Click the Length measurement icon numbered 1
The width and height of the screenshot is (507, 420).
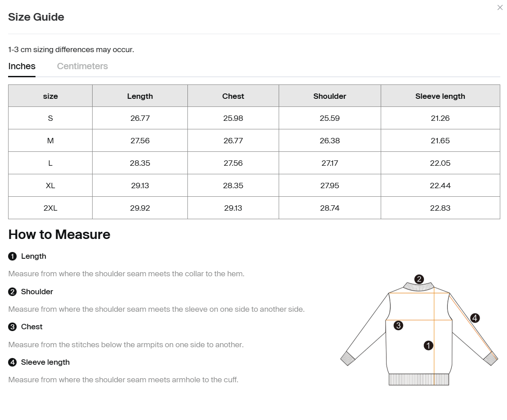coord(12,256)
